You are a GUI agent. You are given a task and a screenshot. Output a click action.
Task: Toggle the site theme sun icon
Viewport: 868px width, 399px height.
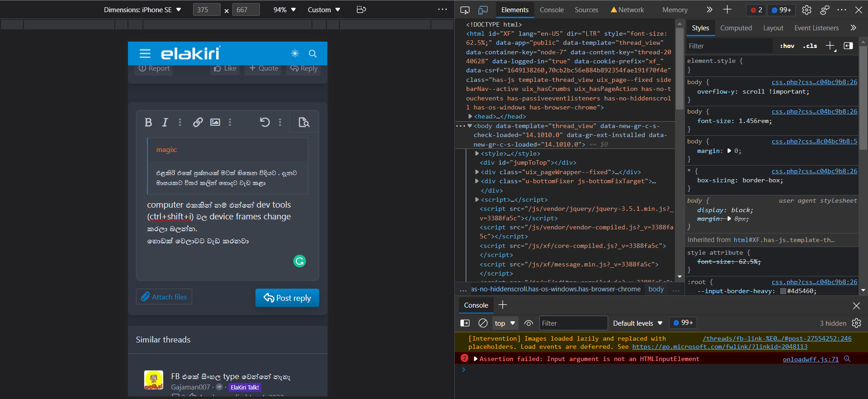coord(295,53)
